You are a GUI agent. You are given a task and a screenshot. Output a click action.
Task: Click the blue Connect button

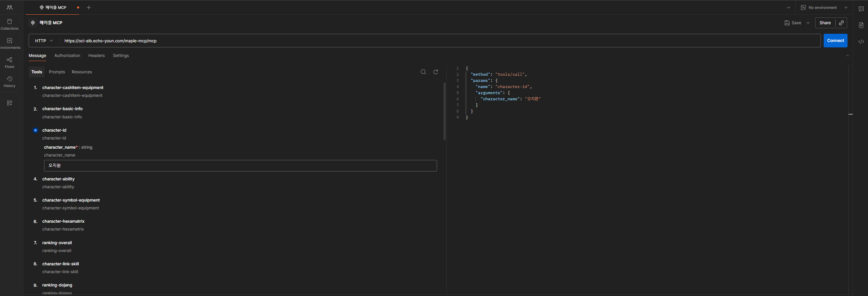coord(835,41)
